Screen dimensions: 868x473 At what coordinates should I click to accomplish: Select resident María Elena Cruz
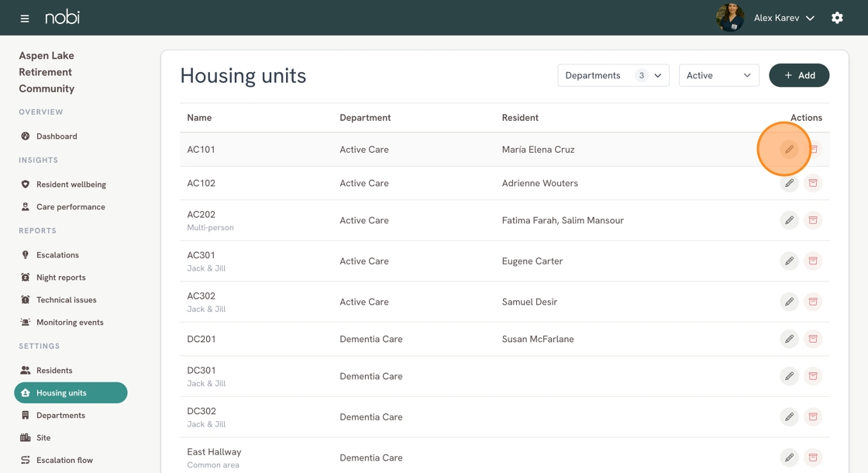pyautogui.click(x=538, y=150)
